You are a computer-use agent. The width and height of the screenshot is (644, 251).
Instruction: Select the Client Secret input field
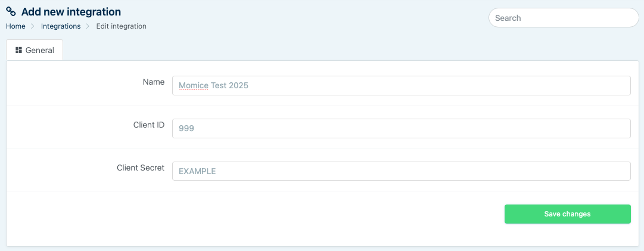[400, 171]
